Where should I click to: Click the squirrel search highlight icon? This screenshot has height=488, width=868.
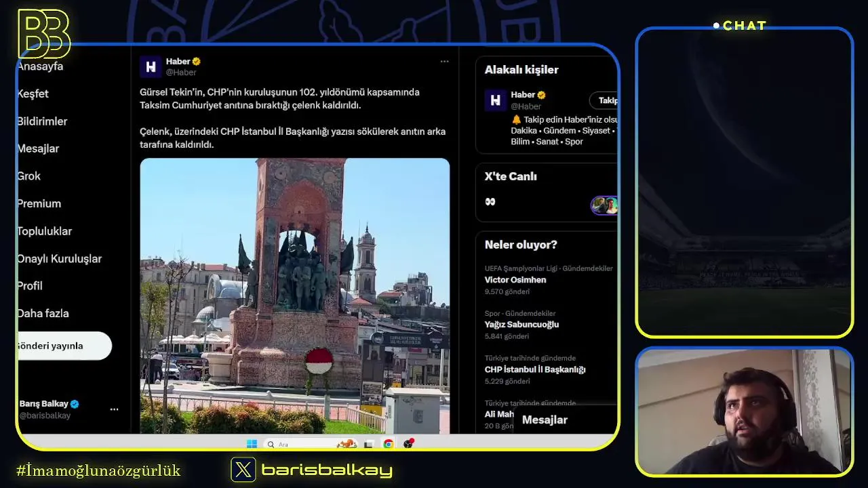347,444
